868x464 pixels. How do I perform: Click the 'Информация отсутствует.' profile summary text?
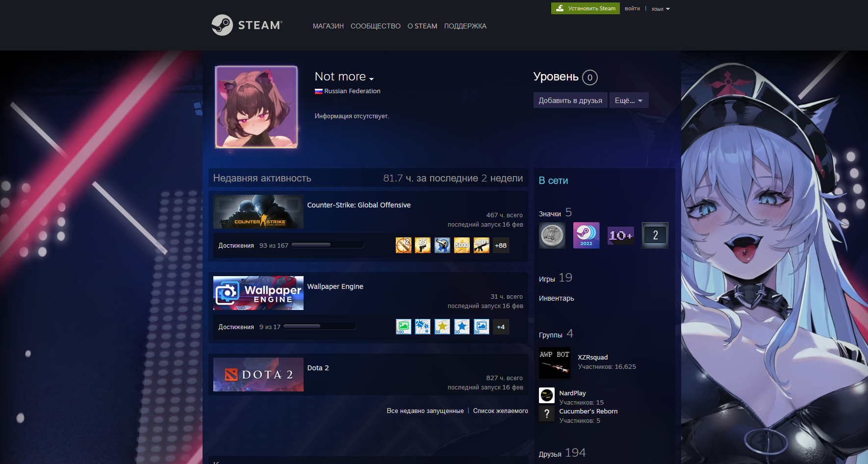352,116
